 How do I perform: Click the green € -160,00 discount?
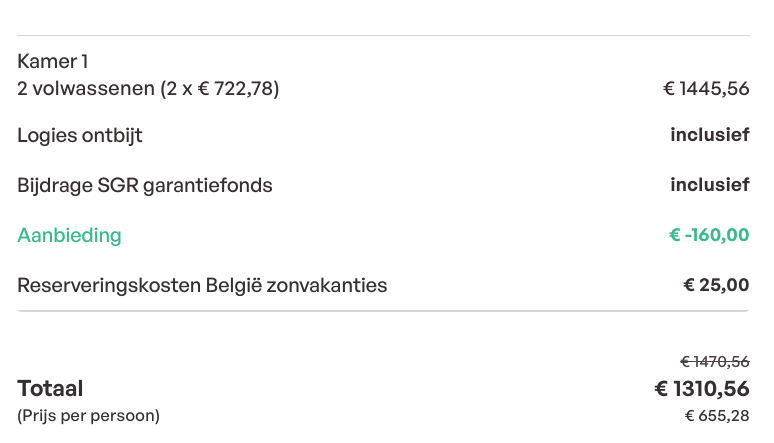(709, 235)
